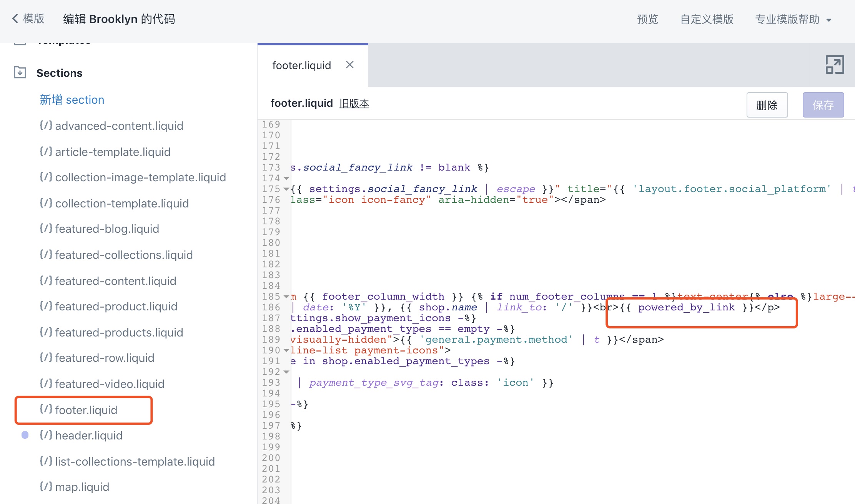
Task: Click the 新增 section link
Action: (72, 100)
